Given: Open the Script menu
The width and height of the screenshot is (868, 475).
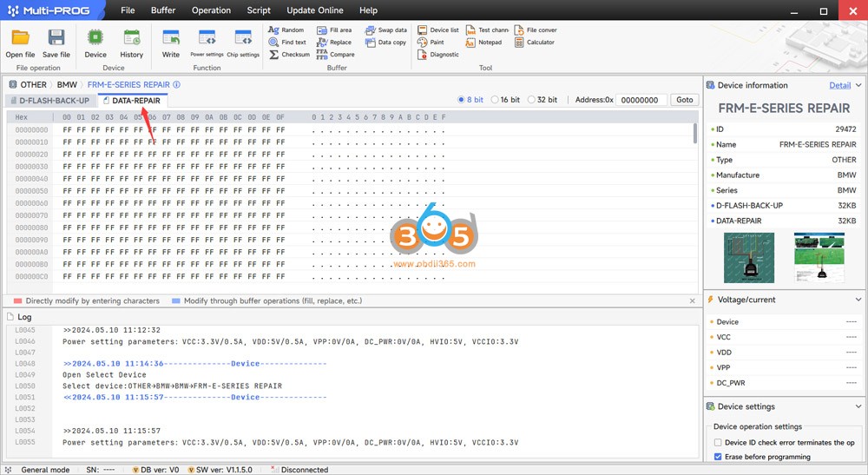Looking at the screenshot, I should coord(259,10).
